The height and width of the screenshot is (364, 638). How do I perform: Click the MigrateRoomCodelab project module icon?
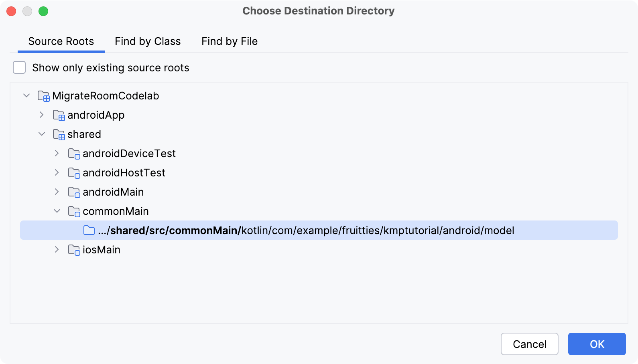43,96
